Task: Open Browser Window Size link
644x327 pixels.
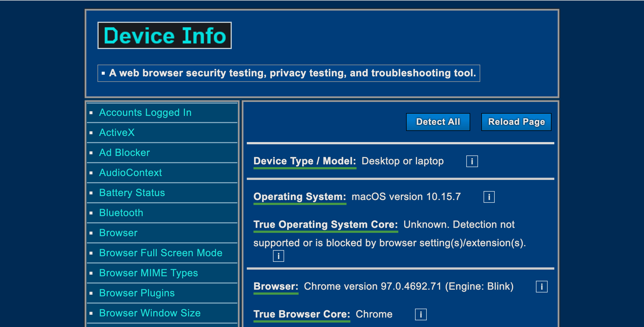Action: (x=150, y=313)
